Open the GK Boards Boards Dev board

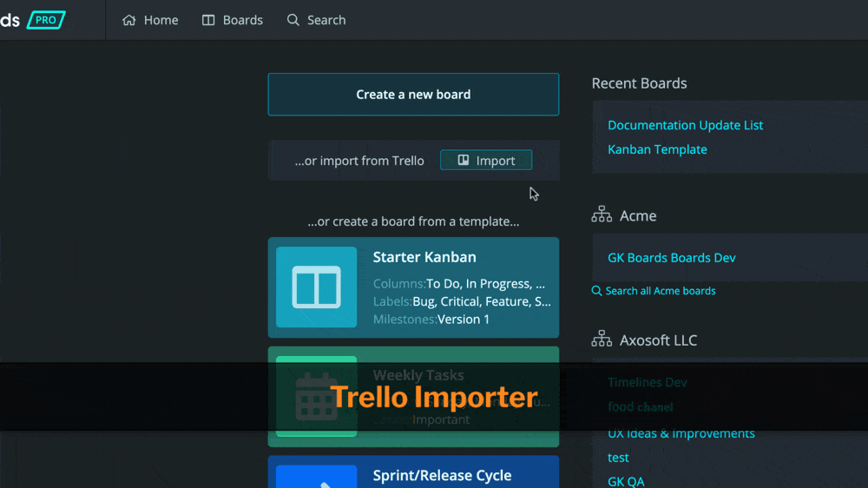coord(672,258)
